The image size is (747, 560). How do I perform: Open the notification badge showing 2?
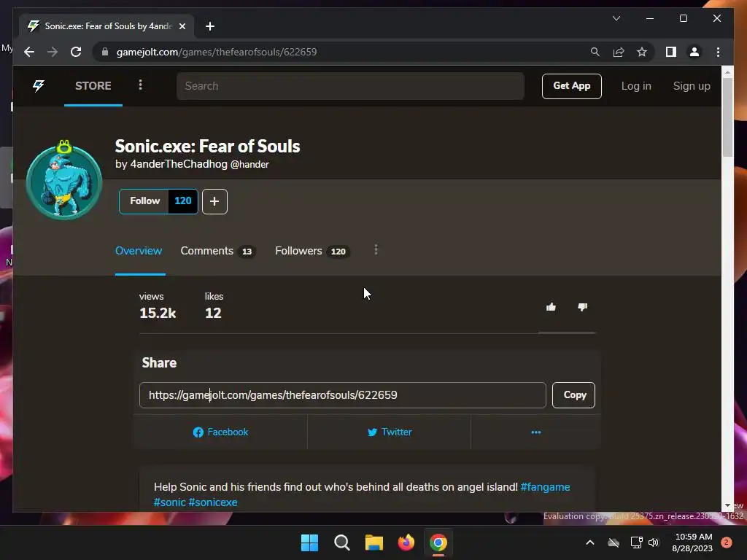click(x=727, y=542)
